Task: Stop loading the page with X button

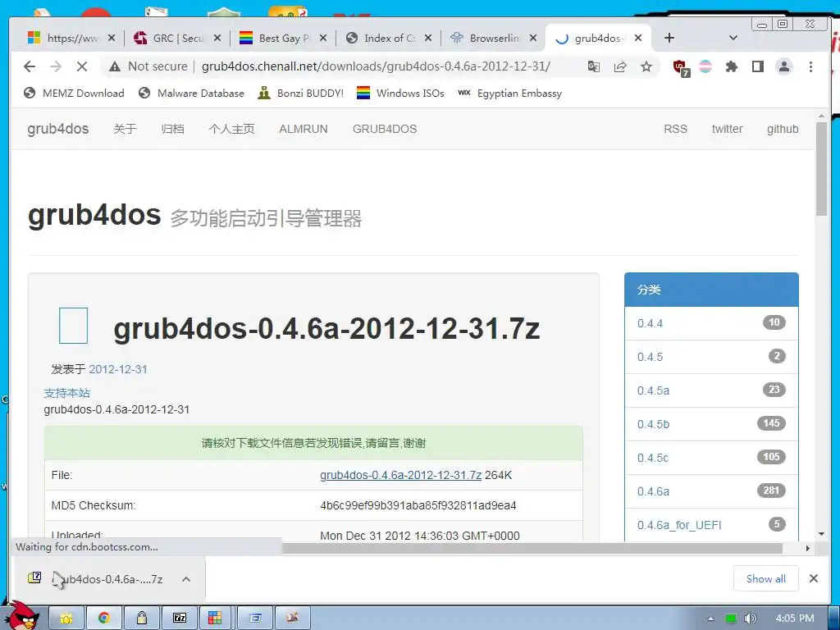Action: pos(82,66)
